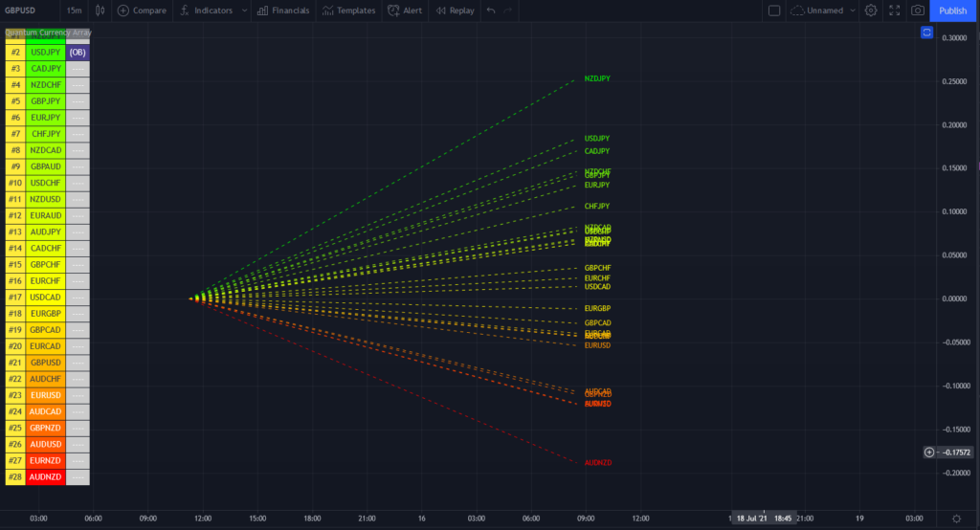Select the EURNZD cell in the ranking

(x=46, y=460)
